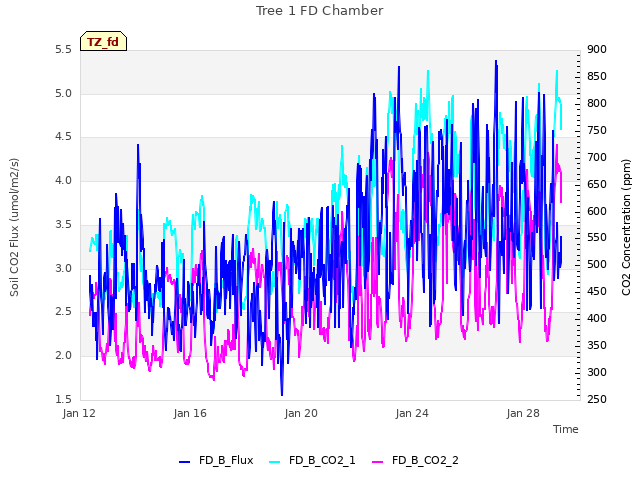Toggle the FD_B_Flux legend entry
The width and height of the screenshot is (640, 480).
pos(216,460)
